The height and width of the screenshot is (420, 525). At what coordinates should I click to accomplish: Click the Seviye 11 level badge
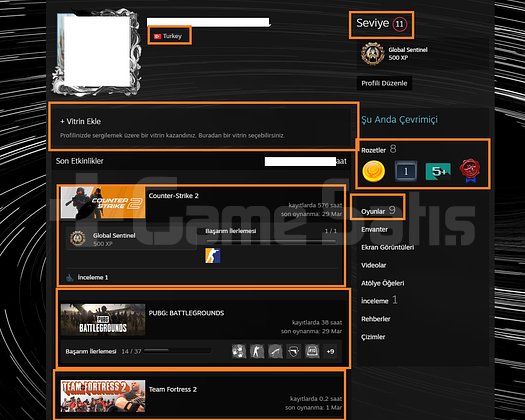382,24
